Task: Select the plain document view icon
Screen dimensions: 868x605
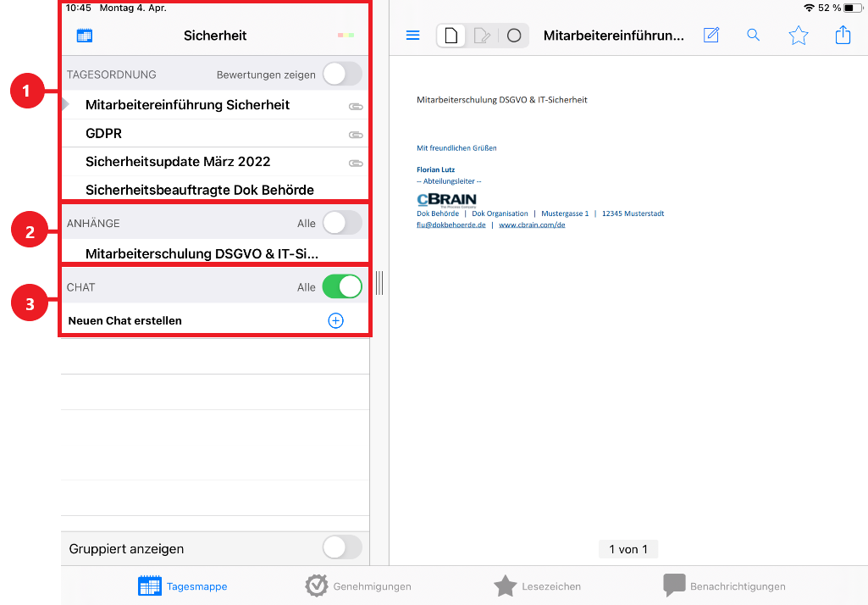Action: click(x=451, y=36)
